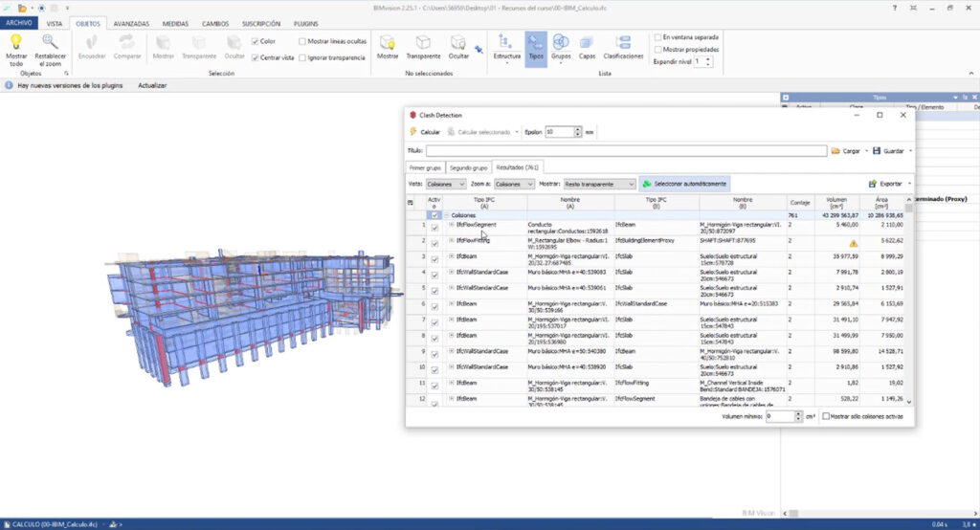
Task: Expand the IfcFlowSegment row in results
Action: [x=452, y=225]
